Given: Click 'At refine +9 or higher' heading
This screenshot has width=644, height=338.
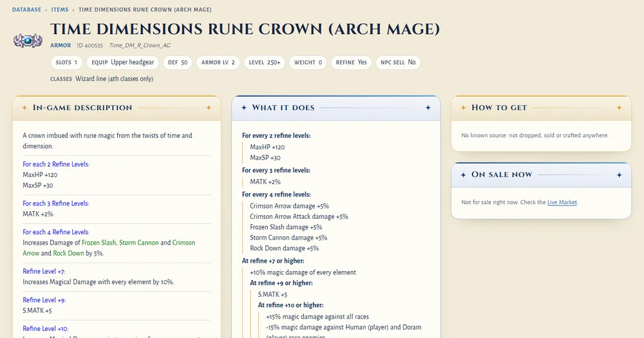Looking at the screenshot, I should (x=281, y=283).
